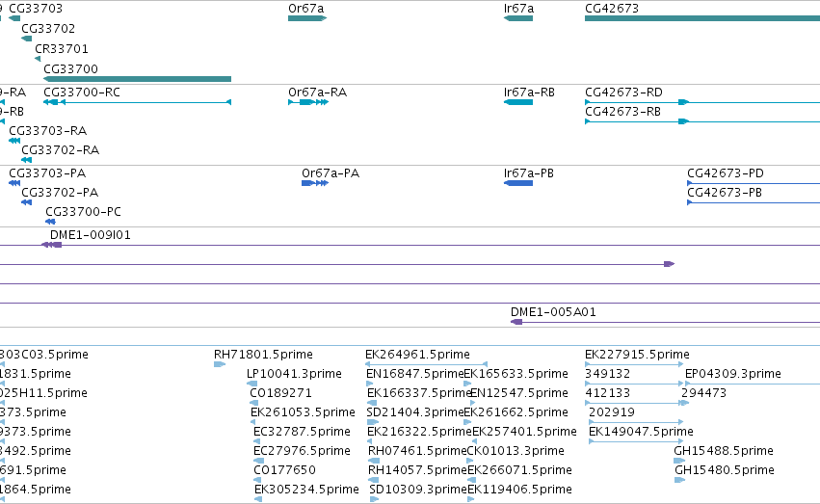This screenshot has height=504, width=820.
Task: Select the 349132 feature label
Action: click(x=608, y=374)
